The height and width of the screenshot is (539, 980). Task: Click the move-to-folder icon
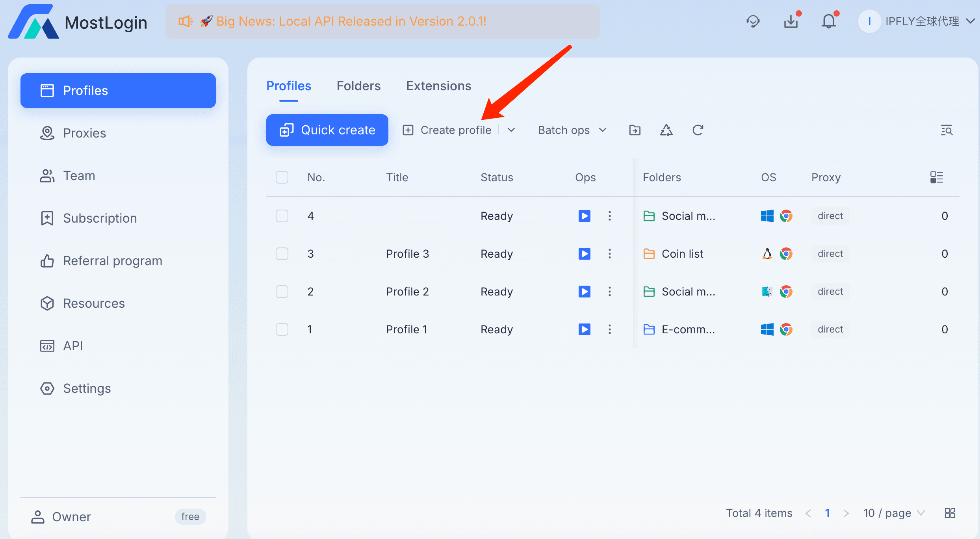pos(635,130)
